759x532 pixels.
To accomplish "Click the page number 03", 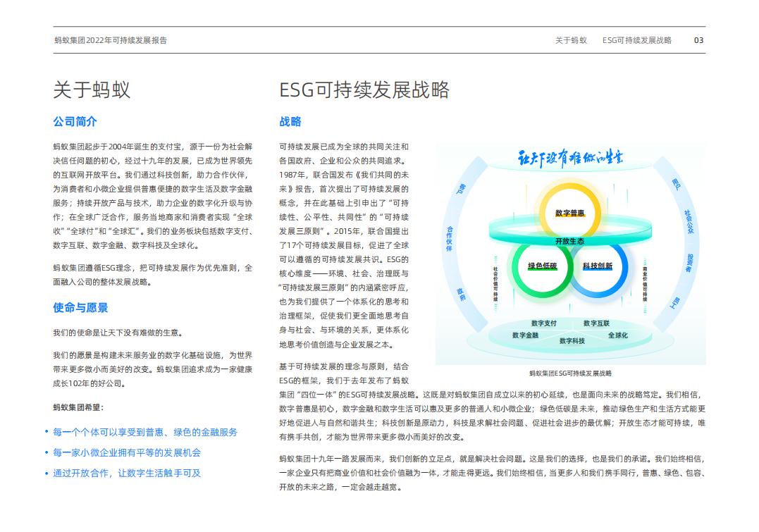I will tap(698, 40).
